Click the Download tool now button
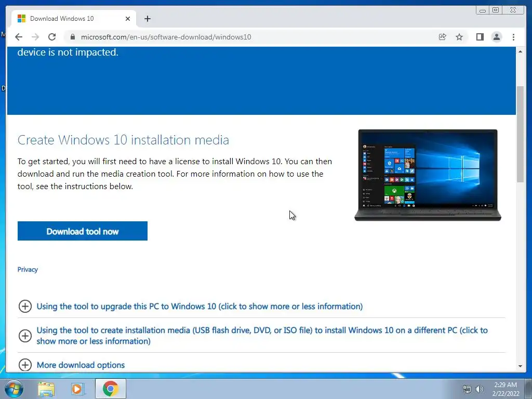532x399 pixels. coord(83,231)
